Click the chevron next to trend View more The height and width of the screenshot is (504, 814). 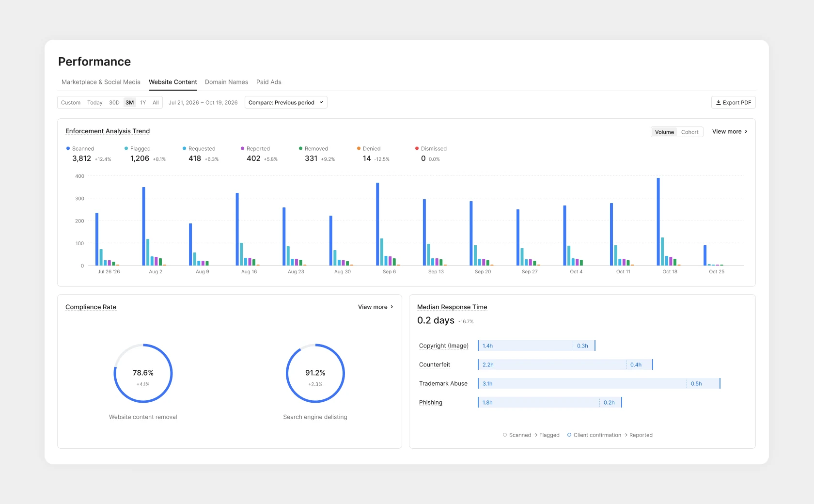[746, 131]
